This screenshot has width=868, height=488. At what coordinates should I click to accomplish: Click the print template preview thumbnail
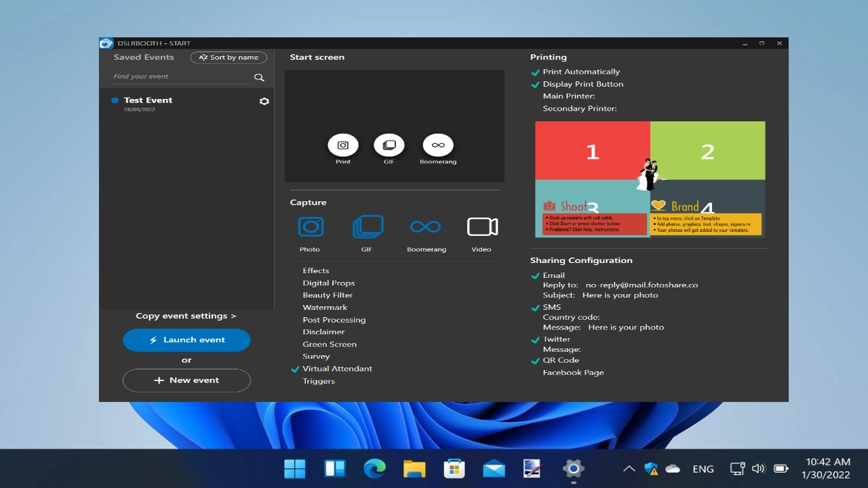(650, 180)
